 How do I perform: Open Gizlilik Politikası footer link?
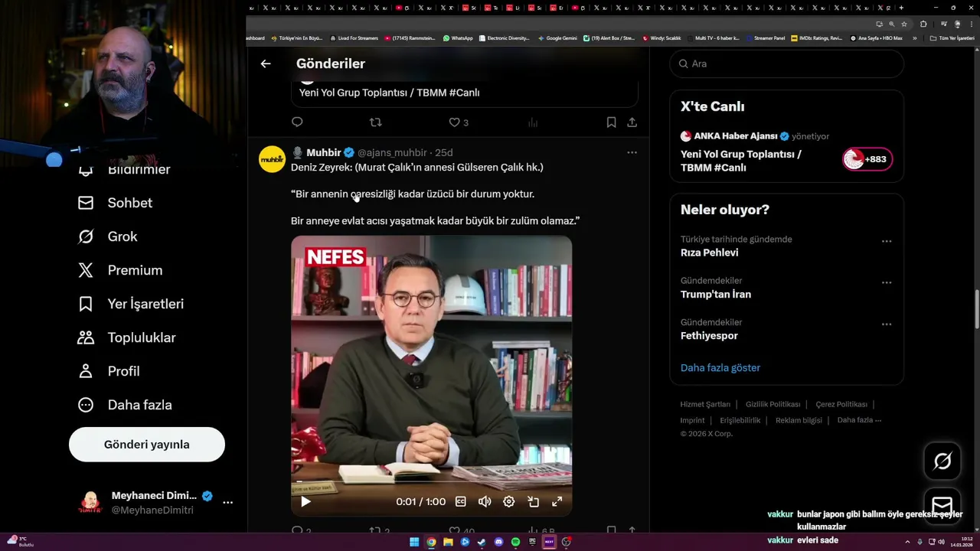[773, 404]
